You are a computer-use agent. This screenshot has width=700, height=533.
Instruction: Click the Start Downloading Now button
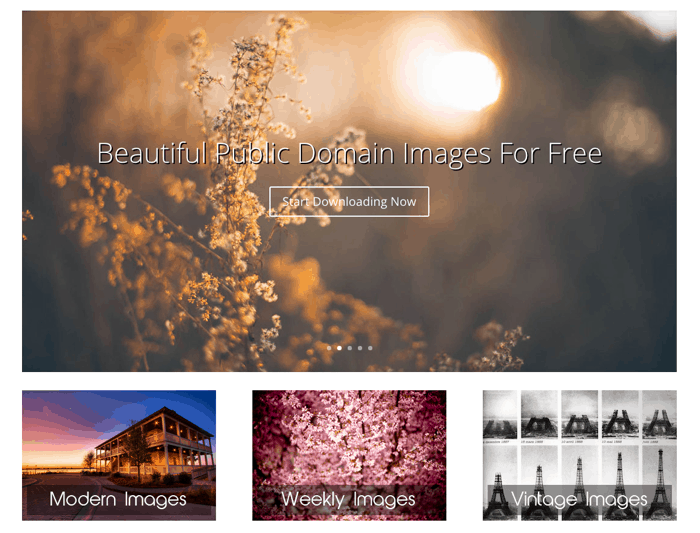coord(349,201)
